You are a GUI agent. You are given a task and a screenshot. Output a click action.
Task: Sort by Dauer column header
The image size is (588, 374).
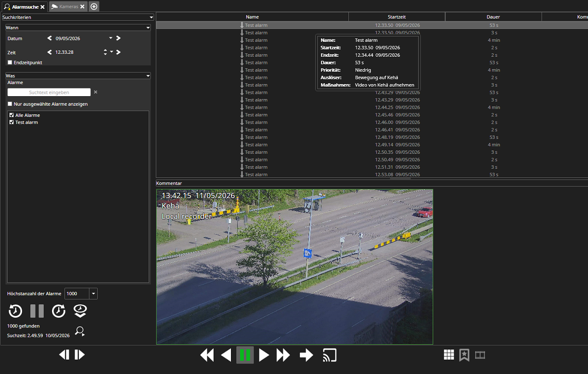(493, 17)
